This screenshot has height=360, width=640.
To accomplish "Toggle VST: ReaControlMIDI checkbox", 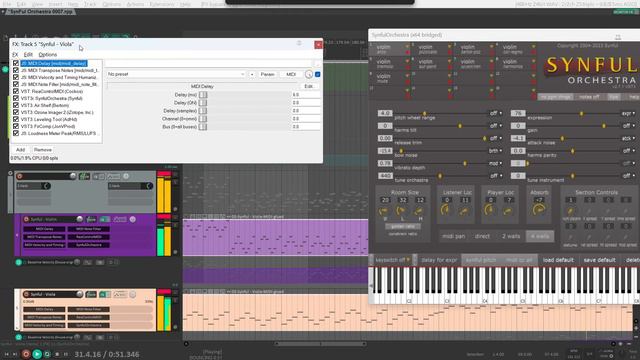I will pyautogui.click(x=16, y=91).
